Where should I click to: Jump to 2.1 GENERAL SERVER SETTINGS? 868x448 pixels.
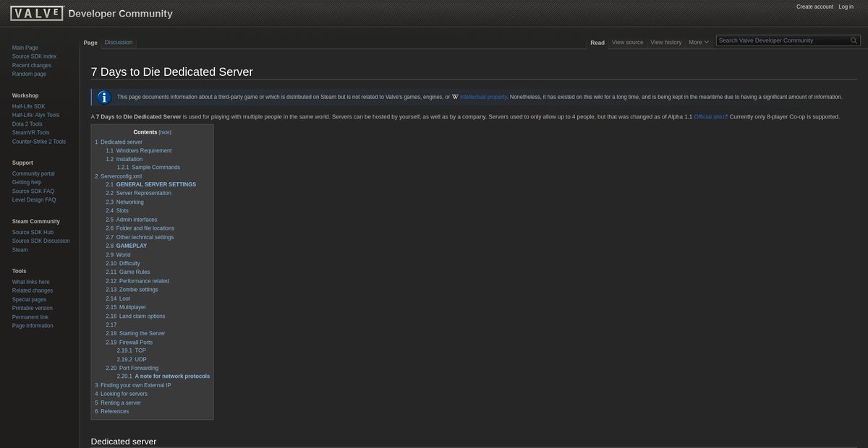[150, 184]
